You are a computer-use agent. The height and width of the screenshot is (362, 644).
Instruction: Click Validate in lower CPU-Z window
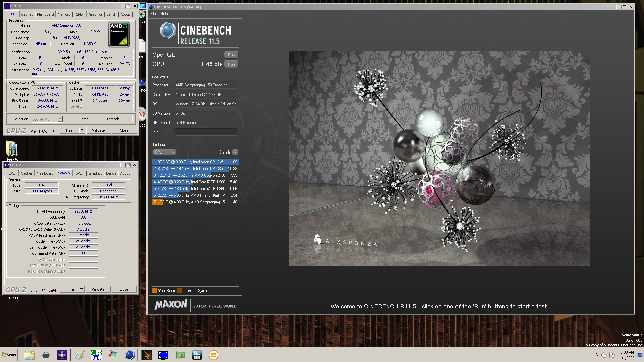click(98, 289)
